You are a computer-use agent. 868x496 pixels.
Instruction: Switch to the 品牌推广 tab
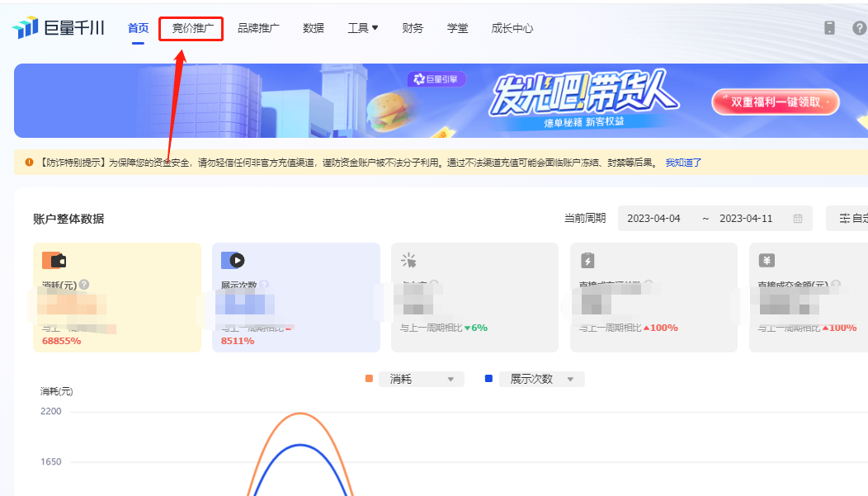(258, 28)
